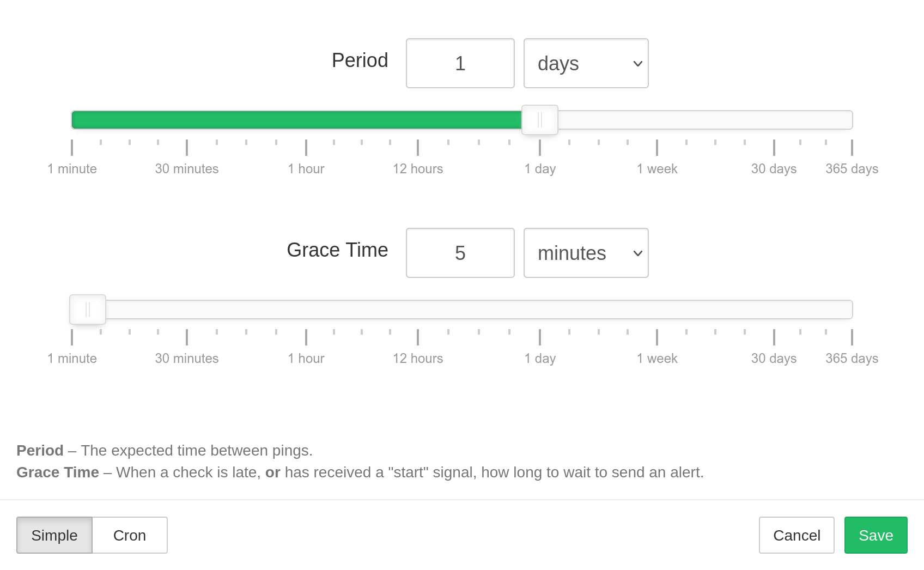Image resolution: width=924 pixels, height=570 pixels.
Task: Click the "30 minutes" label under Grace Time slider
Action: (187, 358)
